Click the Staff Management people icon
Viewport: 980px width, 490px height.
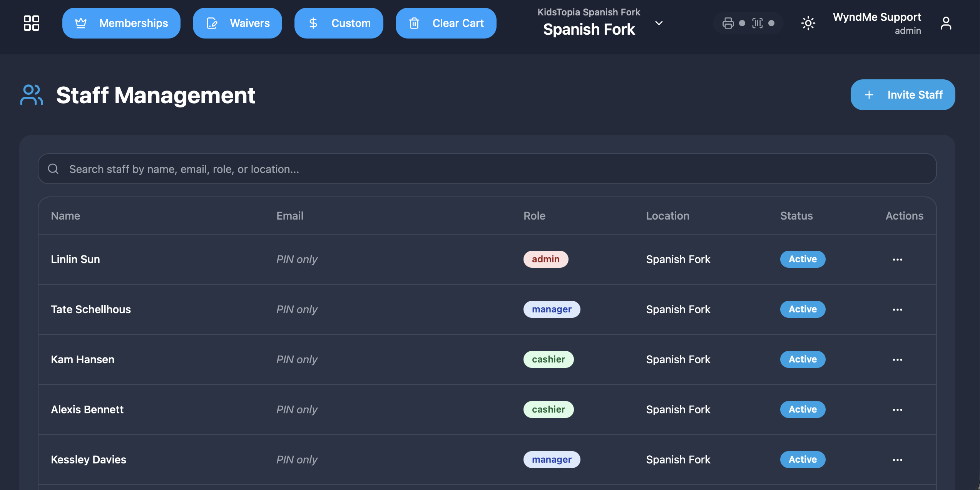tap(31, 95)
